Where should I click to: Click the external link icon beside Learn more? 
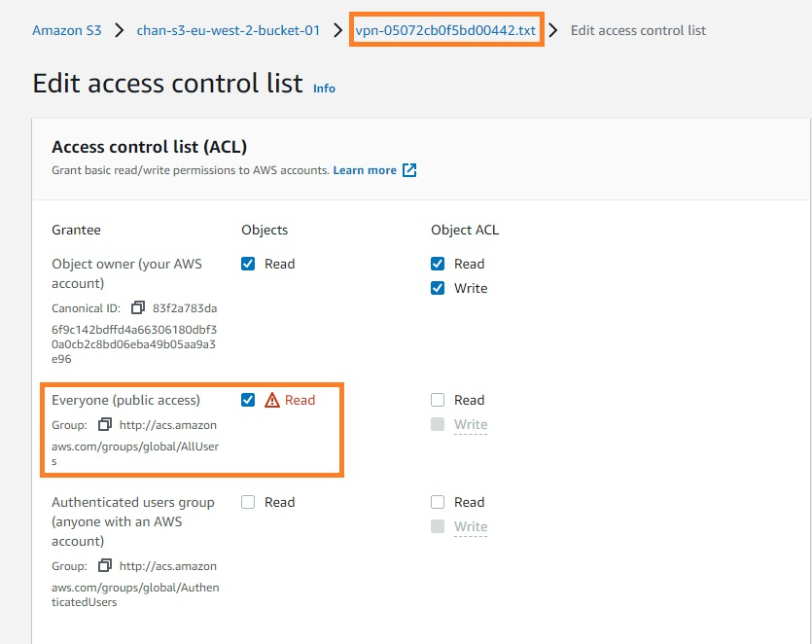click(x=407, y=169)
